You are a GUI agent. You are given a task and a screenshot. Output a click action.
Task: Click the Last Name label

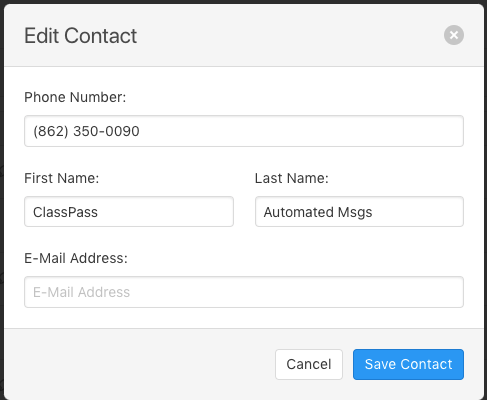pyautogui.click(x=292, y=178)
